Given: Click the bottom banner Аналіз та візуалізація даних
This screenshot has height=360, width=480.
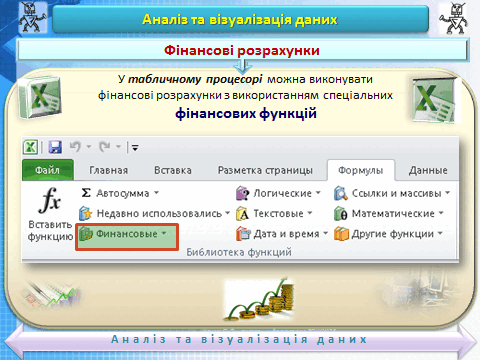Looking at the screenshot, I should coord(239,339).
